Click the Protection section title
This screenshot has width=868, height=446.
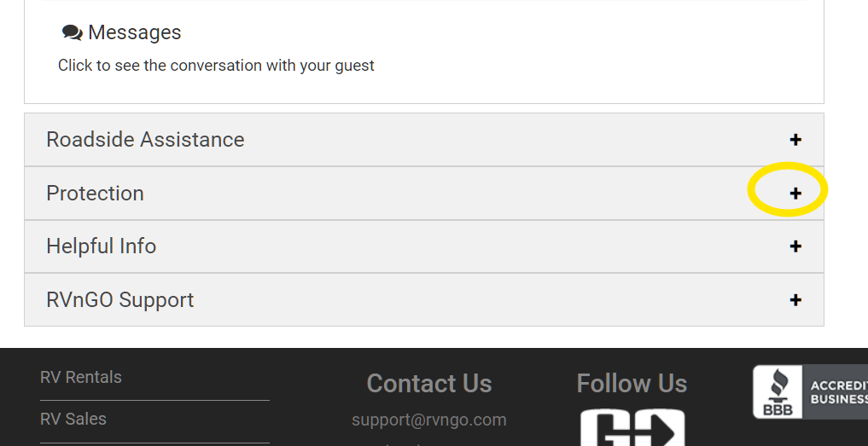96,193
